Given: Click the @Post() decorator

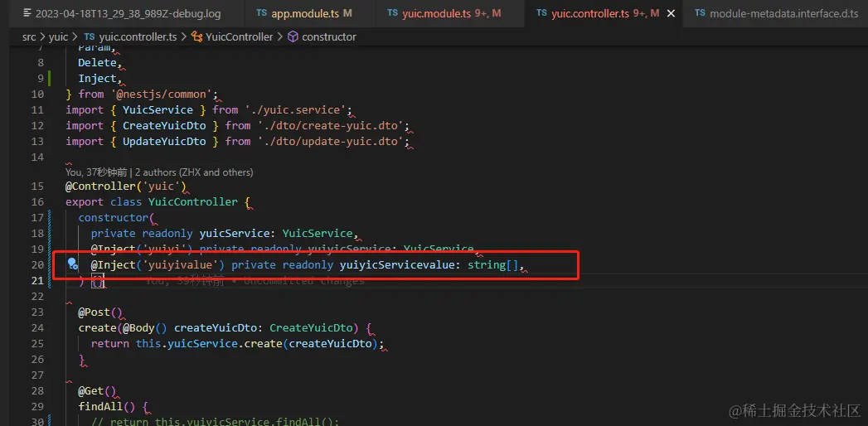Looking at the screenshot, I should (x=99, y=312).
